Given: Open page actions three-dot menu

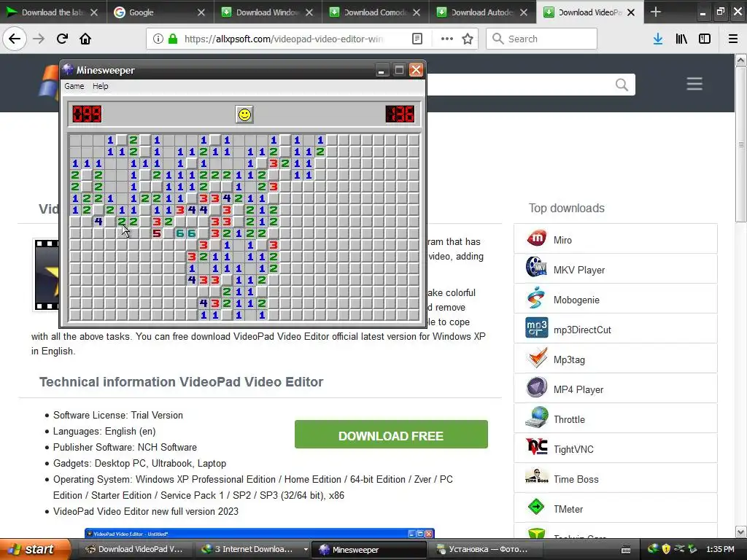Looking at the screenshot, I should click(x=447, y=39).
